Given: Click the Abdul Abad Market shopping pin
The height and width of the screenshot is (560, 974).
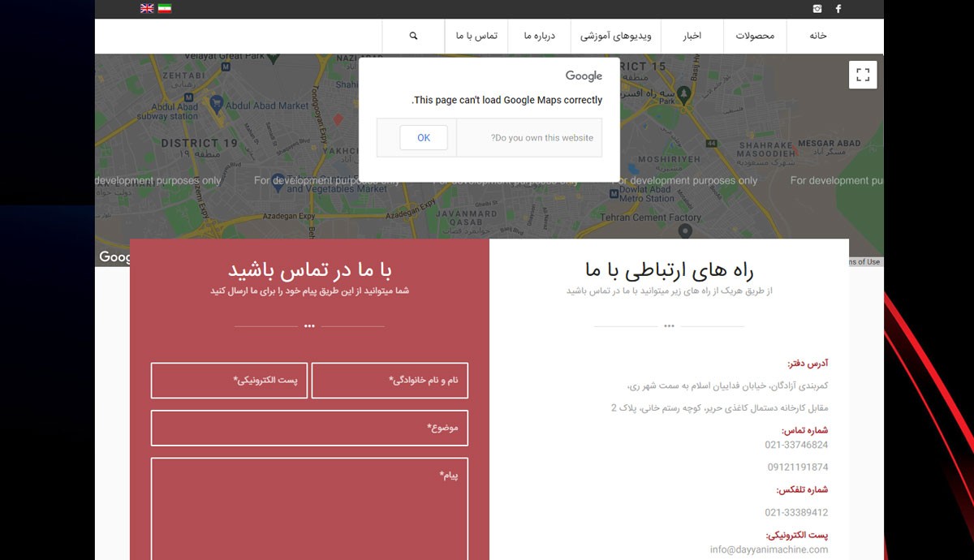Looking at the screenshot, I should point(217,104).
